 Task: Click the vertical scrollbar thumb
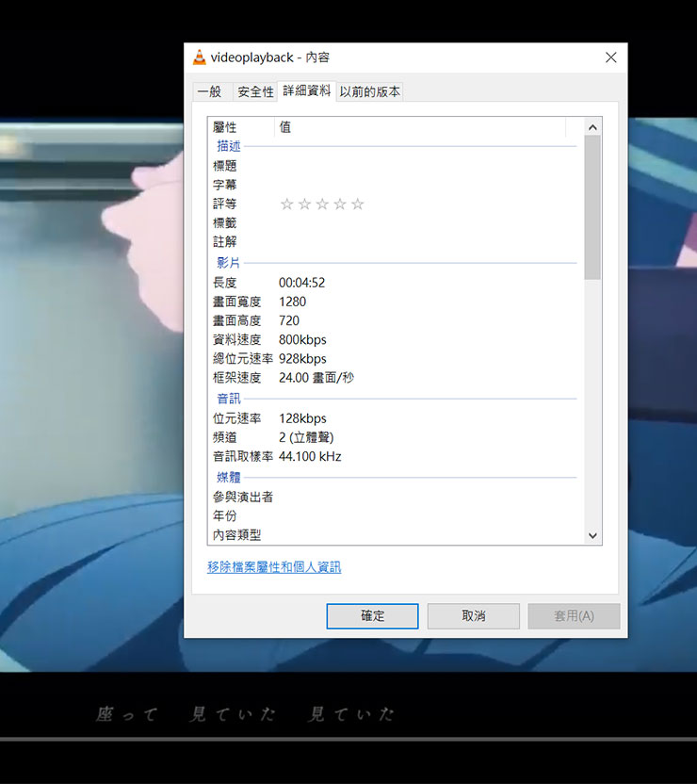(592, 207)
